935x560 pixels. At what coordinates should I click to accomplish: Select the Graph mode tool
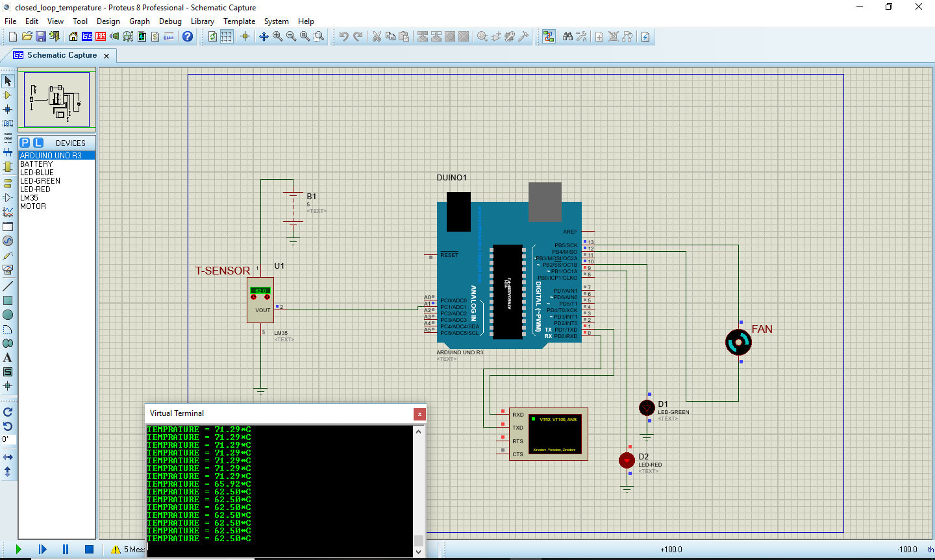point(8,212)
